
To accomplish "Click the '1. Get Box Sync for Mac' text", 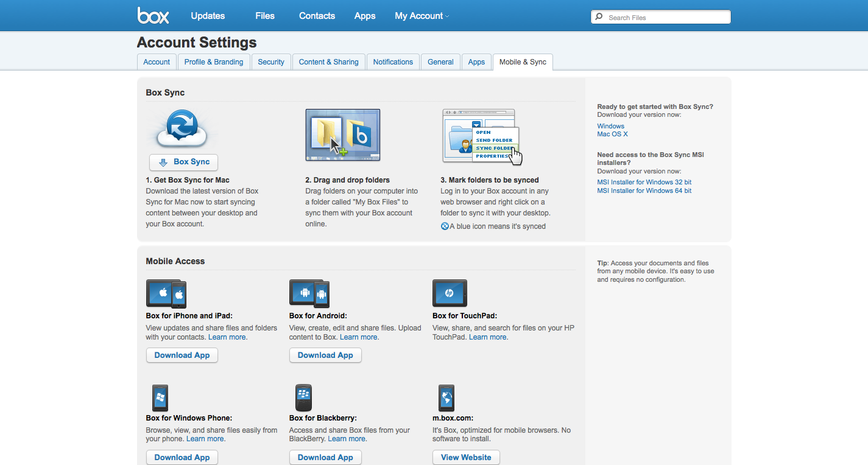I will 188,180.
